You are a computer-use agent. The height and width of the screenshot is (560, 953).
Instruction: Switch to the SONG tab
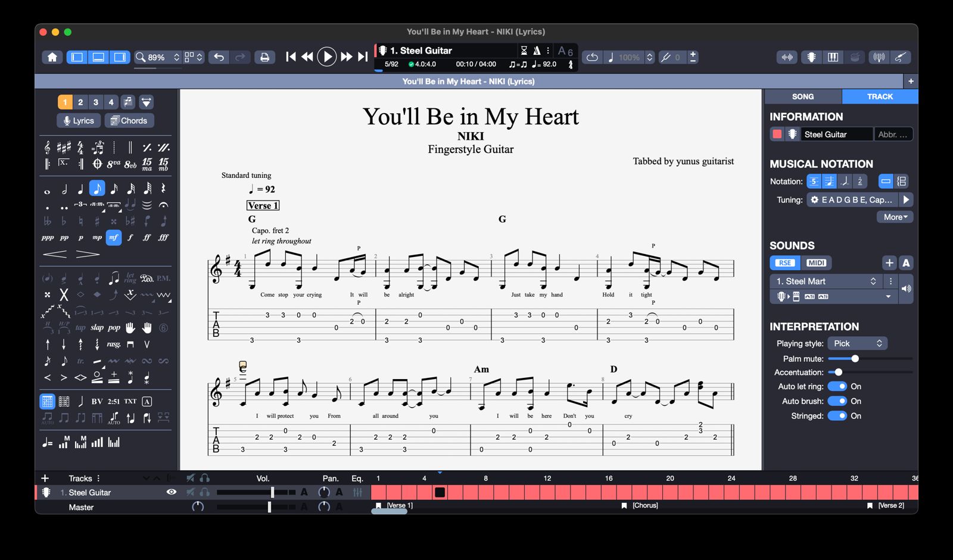point(802,96)
